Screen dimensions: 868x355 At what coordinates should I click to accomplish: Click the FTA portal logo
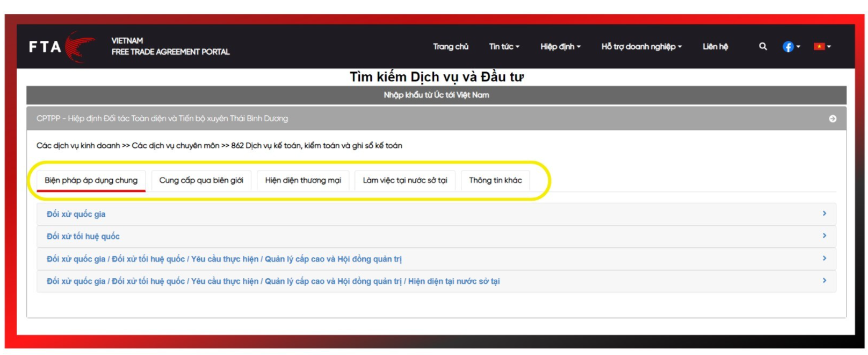pos(62,47)
